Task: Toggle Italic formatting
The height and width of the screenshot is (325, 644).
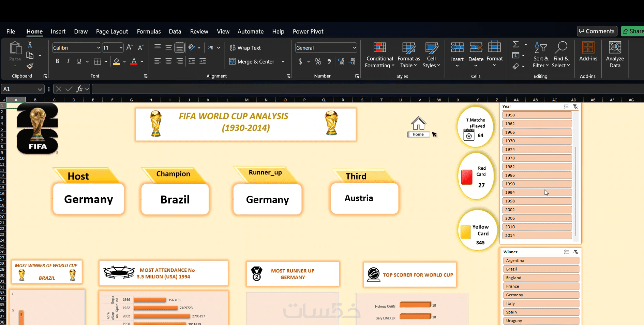Action: click(68, 61)
